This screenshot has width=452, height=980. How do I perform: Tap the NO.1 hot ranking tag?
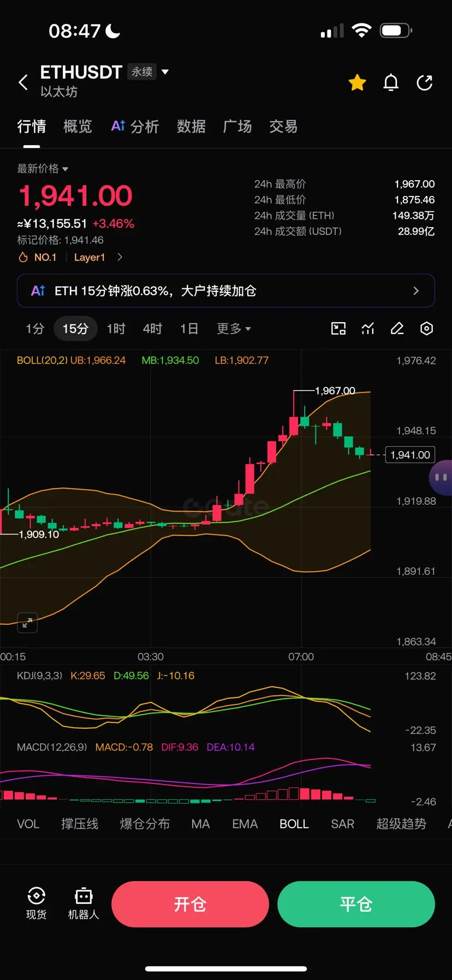(38, 257)
